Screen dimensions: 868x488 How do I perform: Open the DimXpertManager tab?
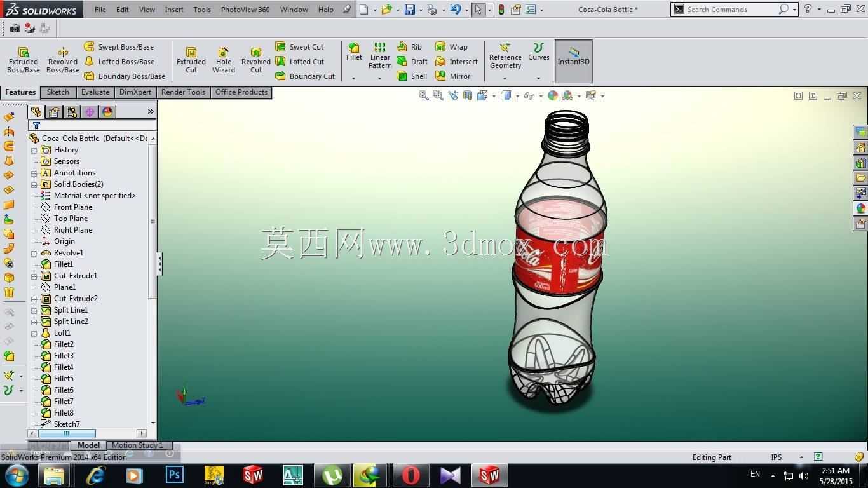click(x=90, y=112)
